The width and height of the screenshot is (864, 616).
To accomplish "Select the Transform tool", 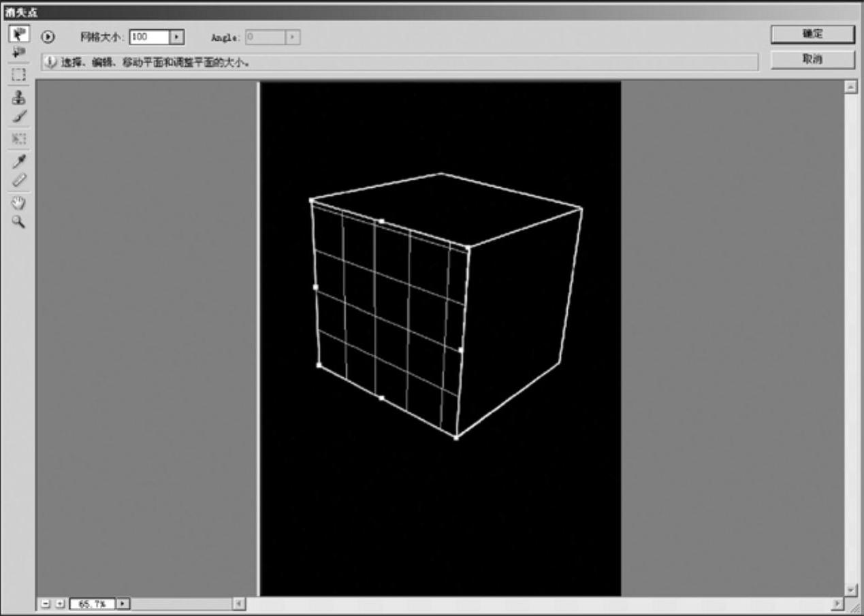I will pyautogui.click(x=18, y=139).
